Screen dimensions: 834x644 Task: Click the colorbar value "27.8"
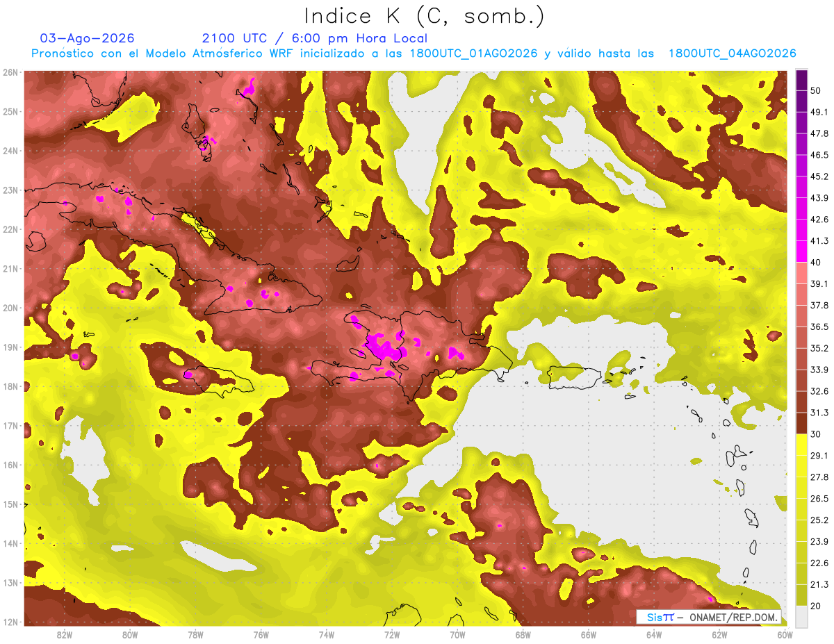click(819, 477)
